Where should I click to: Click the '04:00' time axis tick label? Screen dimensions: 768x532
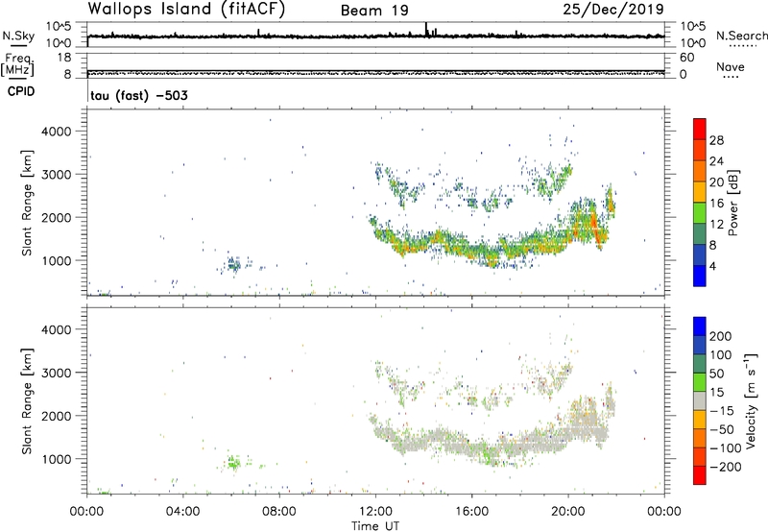click(182, 512)
